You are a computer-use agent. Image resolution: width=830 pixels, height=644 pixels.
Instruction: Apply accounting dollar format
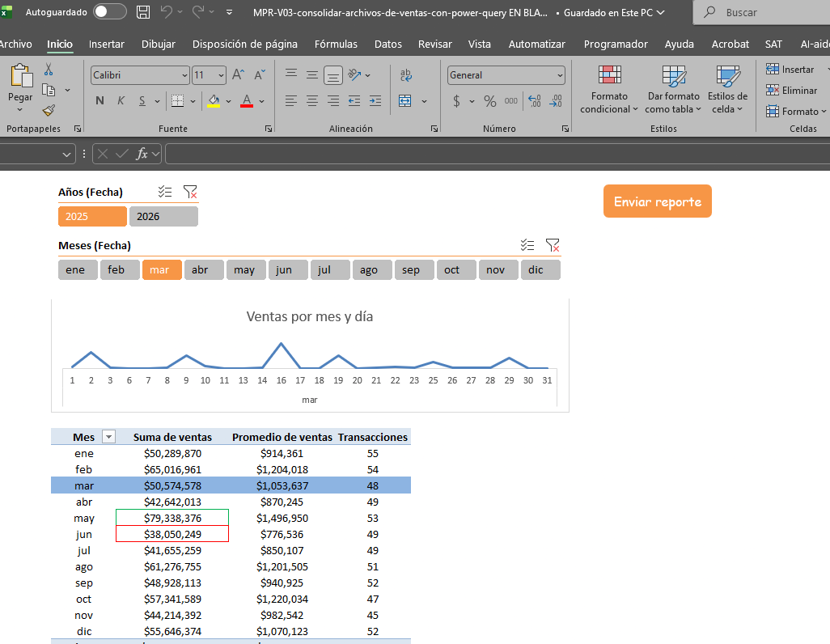click(x=456, y=100)
